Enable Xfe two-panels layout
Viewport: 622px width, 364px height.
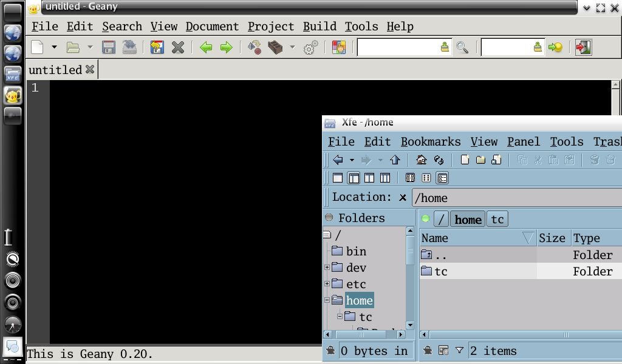coord(369,178)
